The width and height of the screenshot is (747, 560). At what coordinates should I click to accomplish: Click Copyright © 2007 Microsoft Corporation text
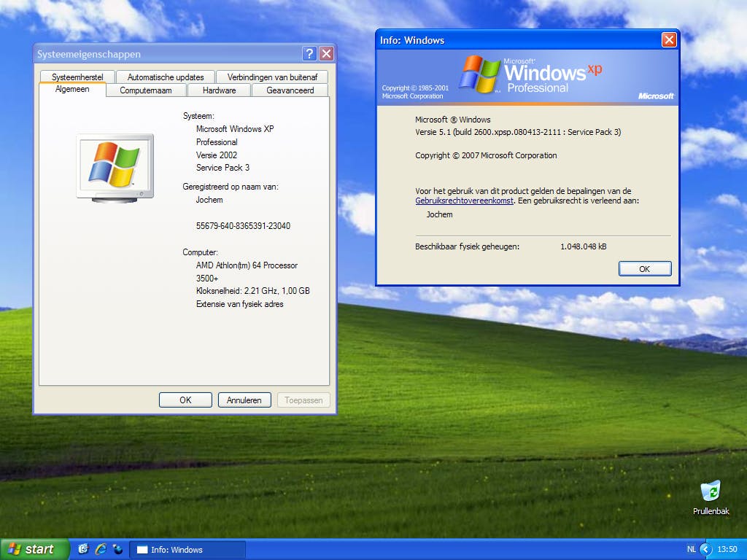point(486,155)
